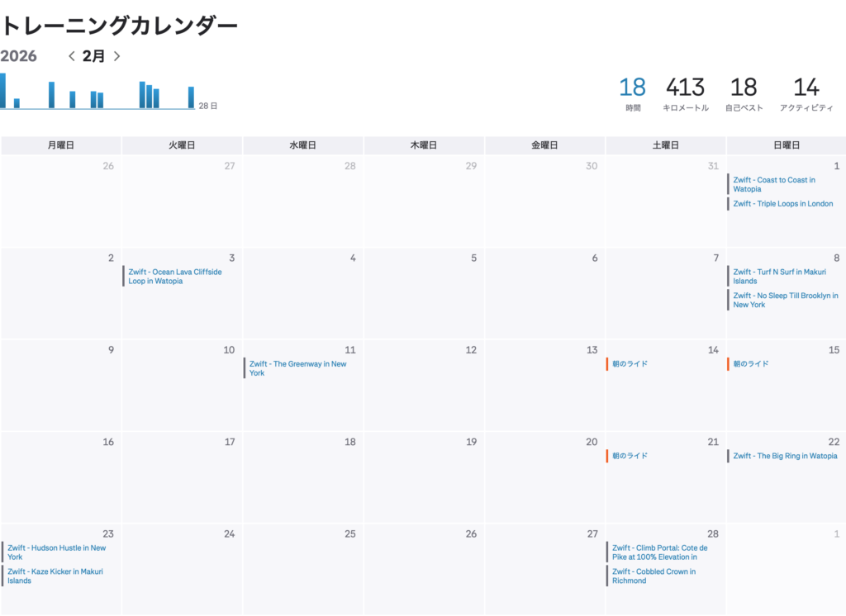Open 朝のライド on Saturday the 14th
The image size is (846, 616).
[630, 364]
